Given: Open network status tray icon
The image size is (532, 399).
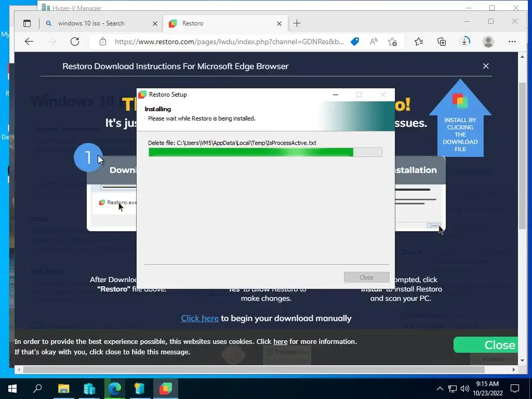Looking at the screenshot, I should [x=453, y=389].
